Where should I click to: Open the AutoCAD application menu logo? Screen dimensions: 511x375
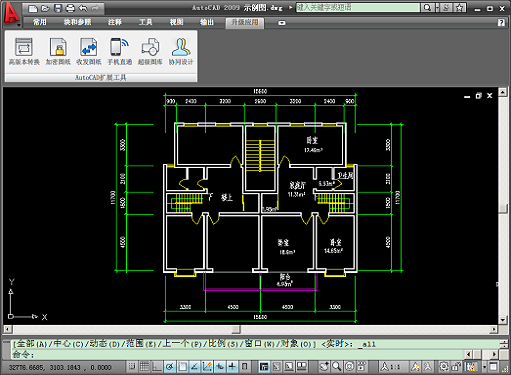[11, 13]
